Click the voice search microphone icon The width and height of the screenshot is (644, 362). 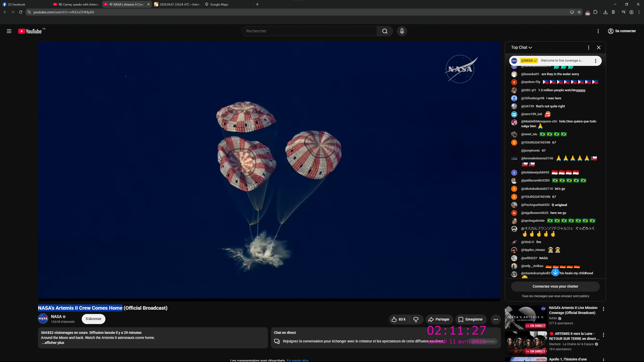pos(402,31)
